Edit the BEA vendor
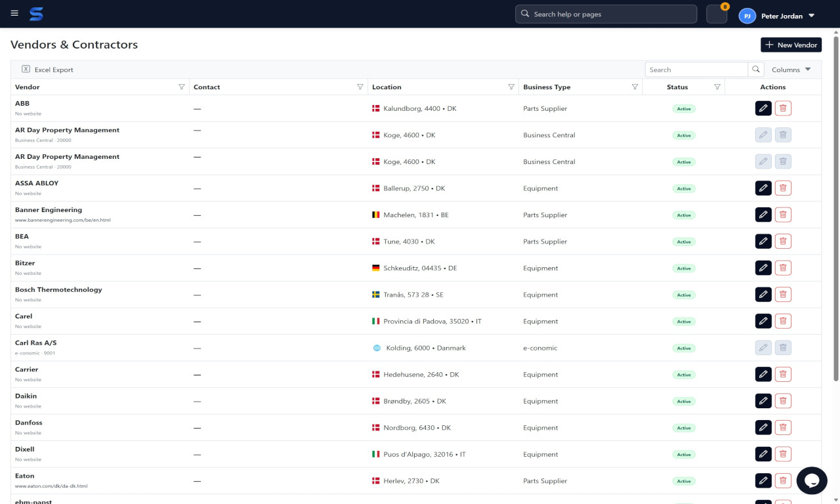840x504 pixels. [763, 241]
